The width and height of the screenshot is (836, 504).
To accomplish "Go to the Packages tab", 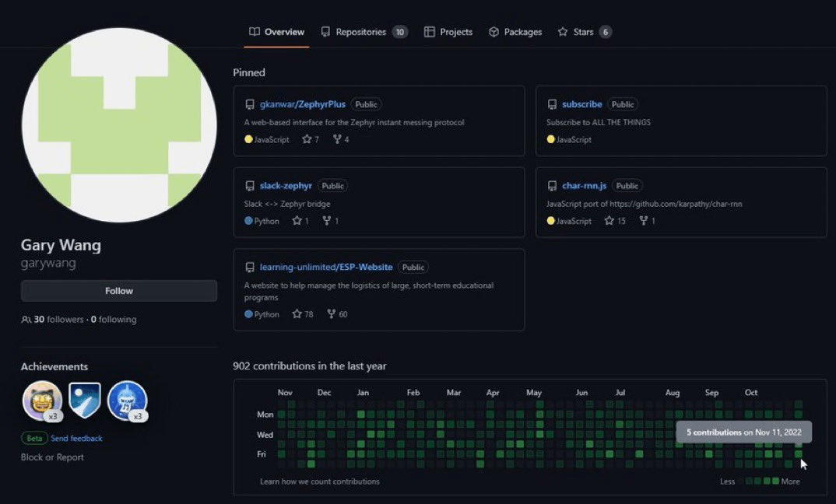I will click(x=515, y=32).
